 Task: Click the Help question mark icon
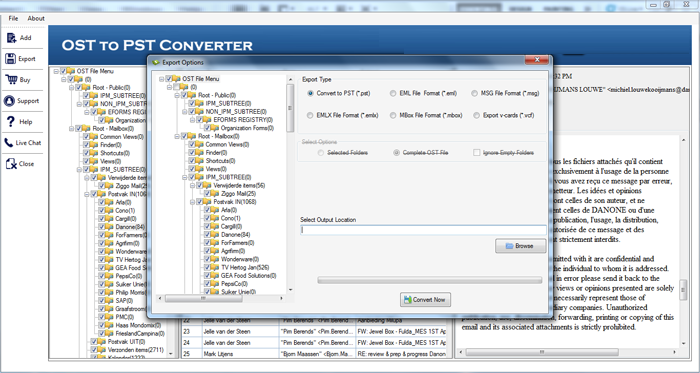coord(11,121)
